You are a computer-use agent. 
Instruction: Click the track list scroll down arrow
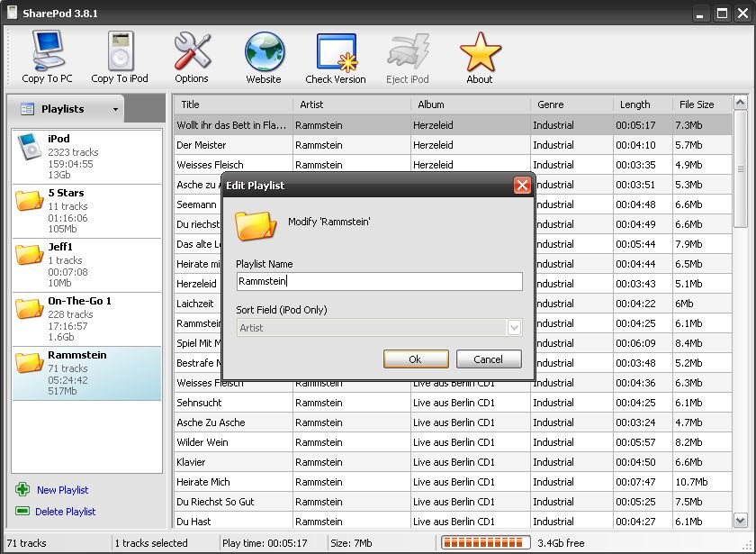click(741, 521)
